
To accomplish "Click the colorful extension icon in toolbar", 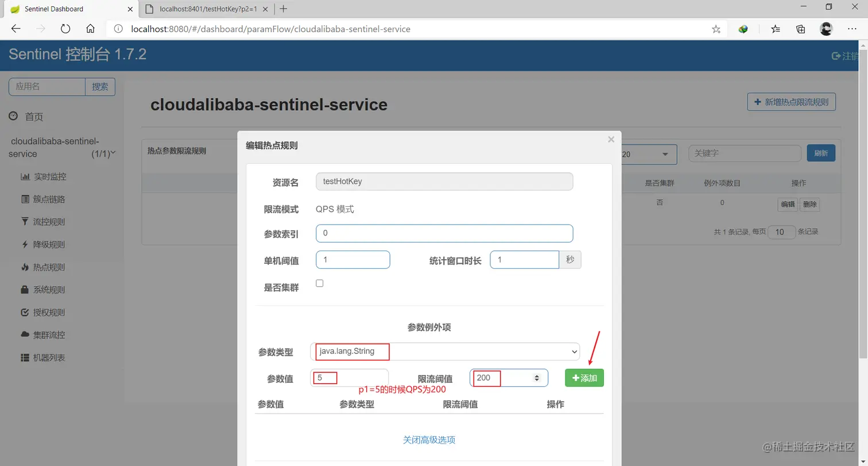I will [743, 29].
